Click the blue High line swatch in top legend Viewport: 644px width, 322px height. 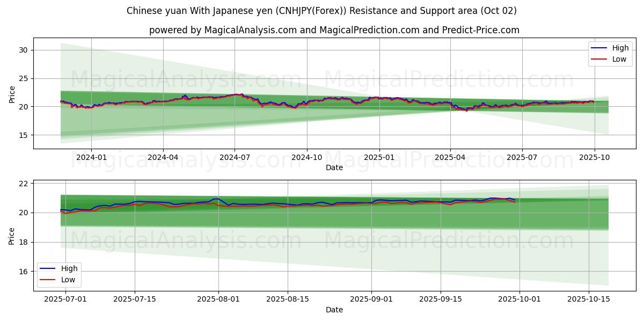pos(599,48)
